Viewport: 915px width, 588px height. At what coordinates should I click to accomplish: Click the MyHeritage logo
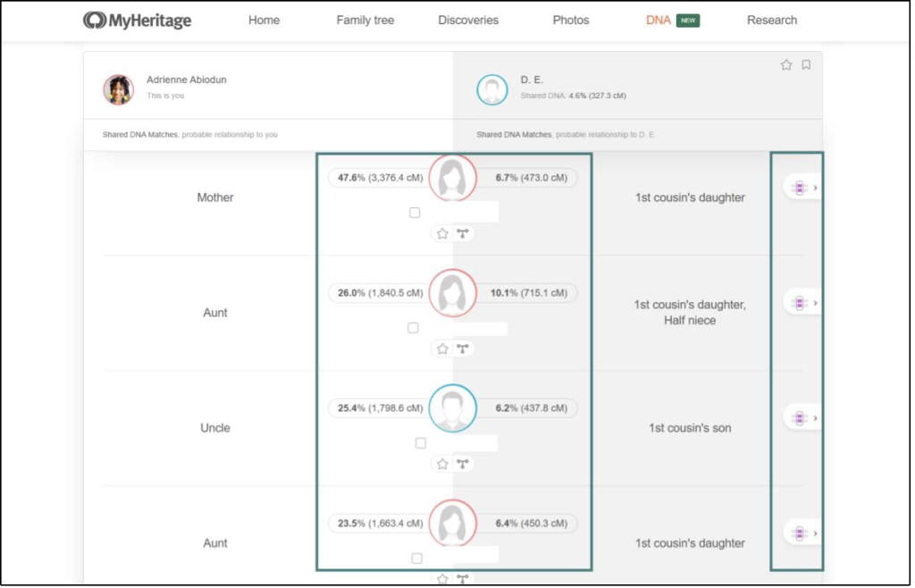136,19
